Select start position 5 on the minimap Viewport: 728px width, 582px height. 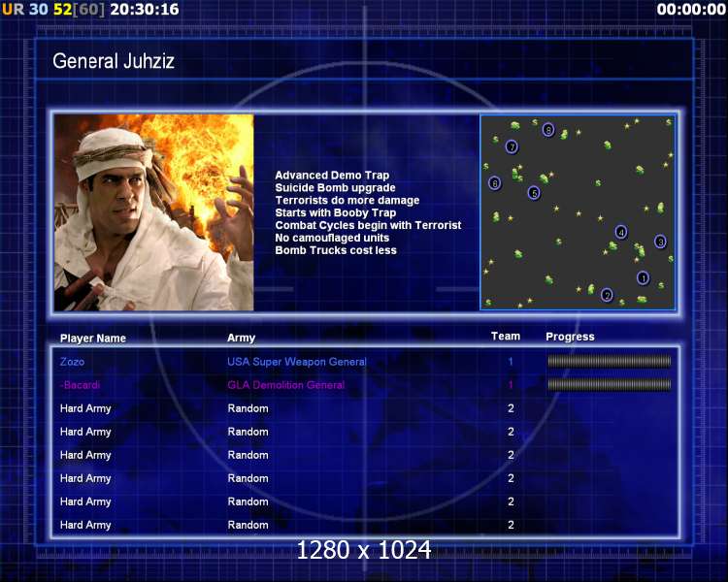pos(534,193)
